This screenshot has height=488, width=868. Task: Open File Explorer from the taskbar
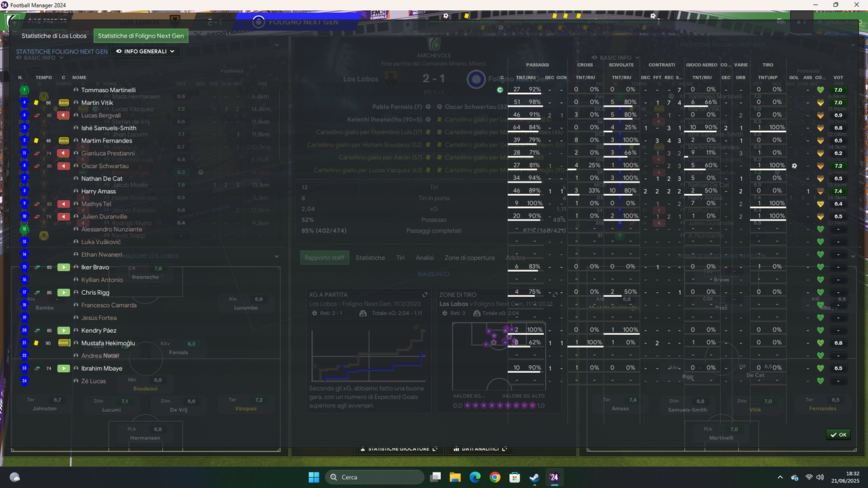tap(455, 477)
